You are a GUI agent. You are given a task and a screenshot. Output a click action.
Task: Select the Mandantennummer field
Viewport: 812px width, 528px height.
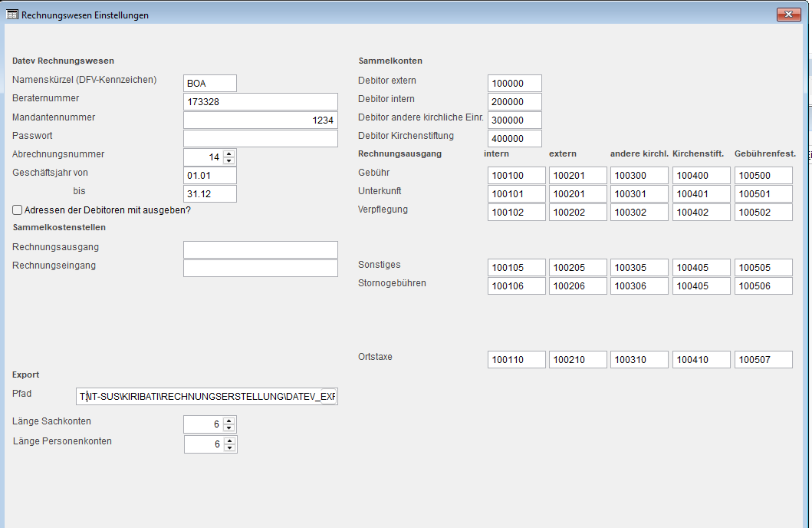(260, 120)
